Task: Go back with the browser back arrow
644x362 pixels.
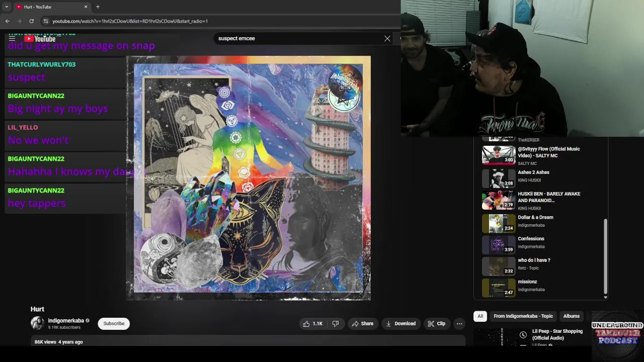Action: [x=8, y=21]
